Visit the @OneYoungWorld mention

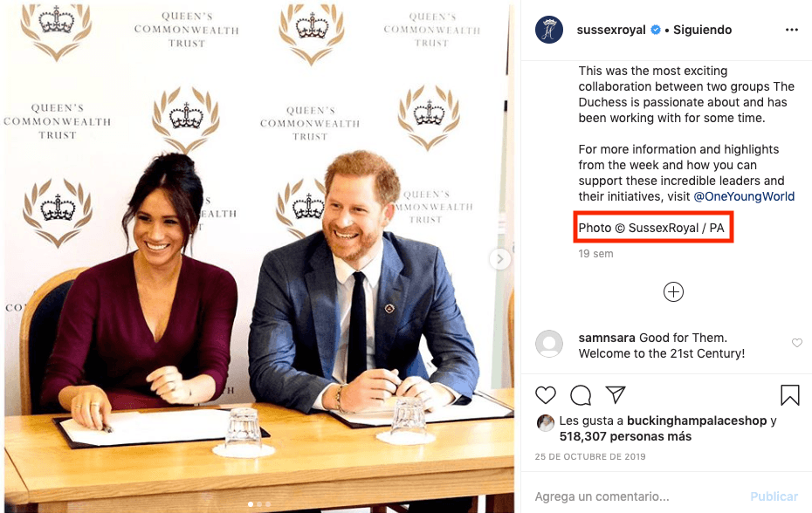(x=744, y=196)
